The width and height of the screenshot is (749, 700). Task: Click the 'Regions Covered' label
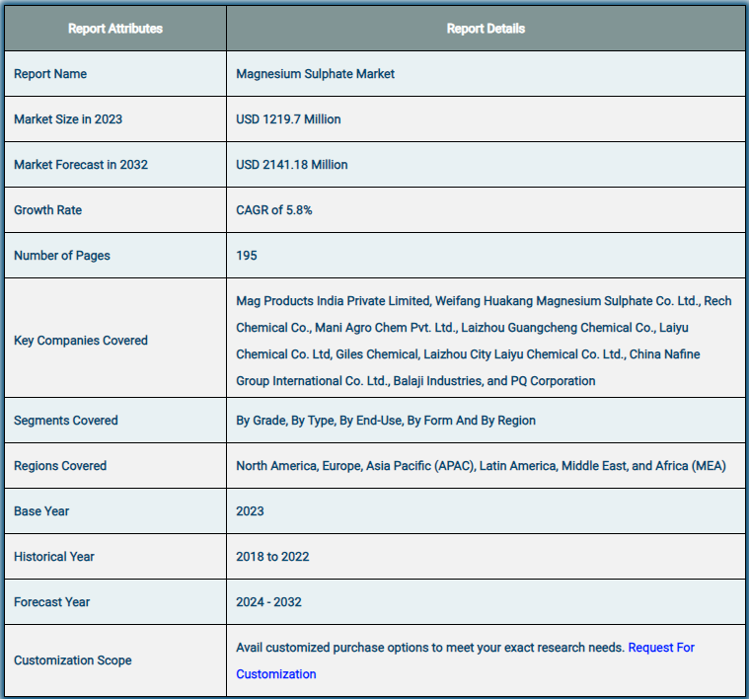point(60,466)
